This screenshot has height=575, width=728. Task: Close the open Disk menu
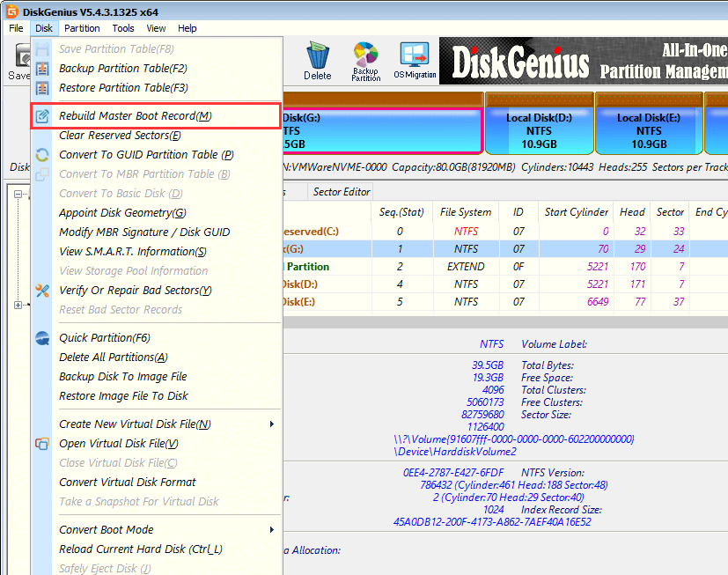[x=44, y=28]
